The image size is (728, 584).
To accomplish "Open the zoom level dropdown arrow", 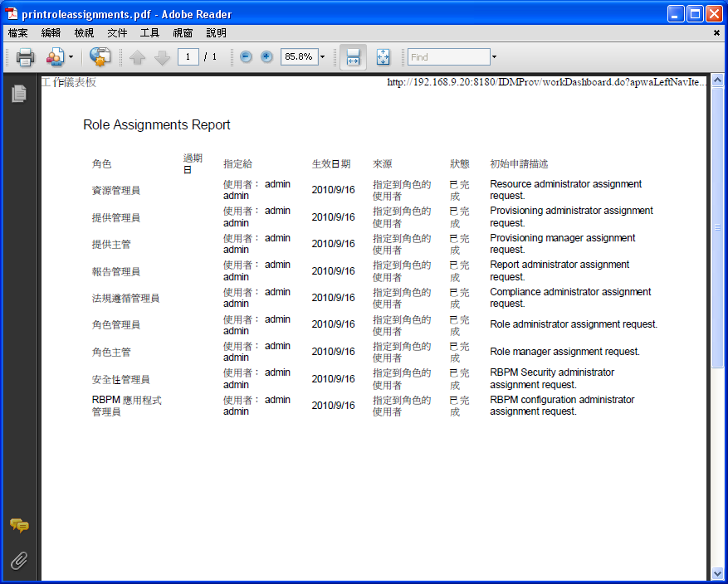I will 323,57.
